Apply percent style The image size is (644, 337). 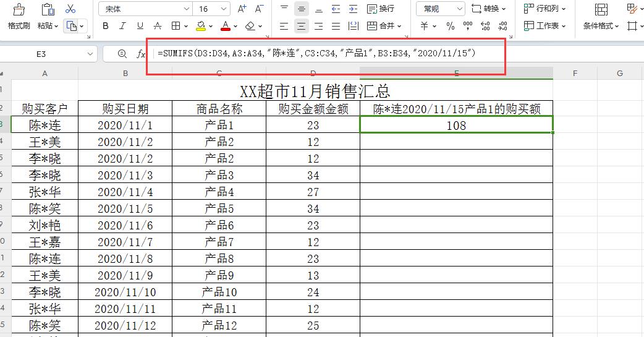(451, 26)
